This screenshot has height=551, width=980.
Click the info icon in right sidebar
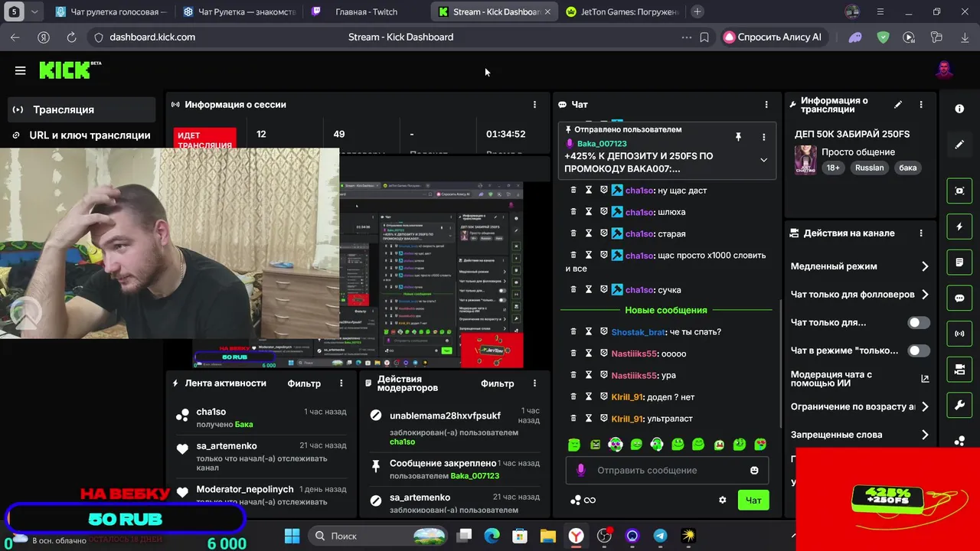[959, 109]
